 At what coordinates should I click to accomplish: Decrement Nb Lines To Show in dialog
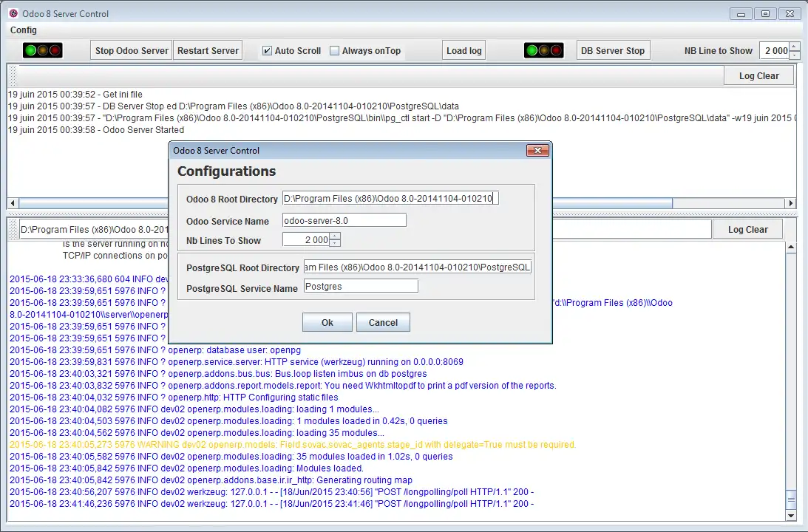[335, 243]
